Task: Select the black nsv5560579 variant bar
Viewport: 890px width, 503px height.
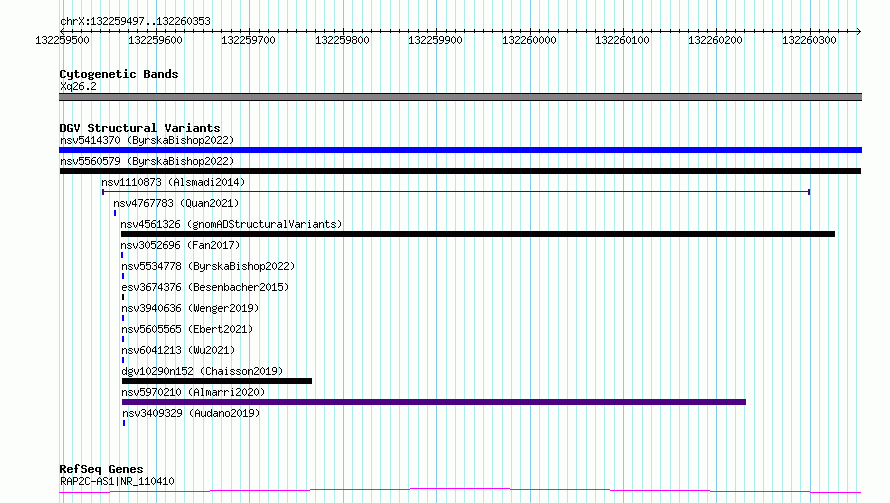Action: pyautogui.click(x=460, y=171)
